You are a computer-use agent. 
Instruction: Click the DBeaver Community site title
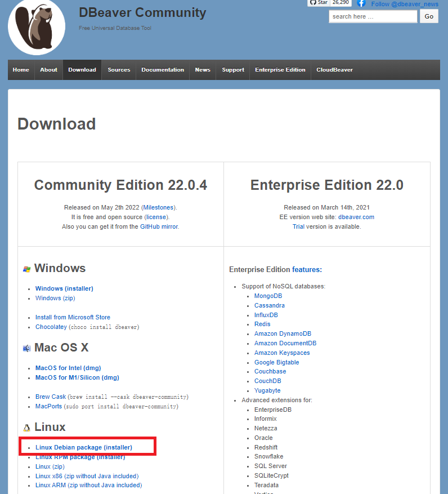(x=142, y=12)
